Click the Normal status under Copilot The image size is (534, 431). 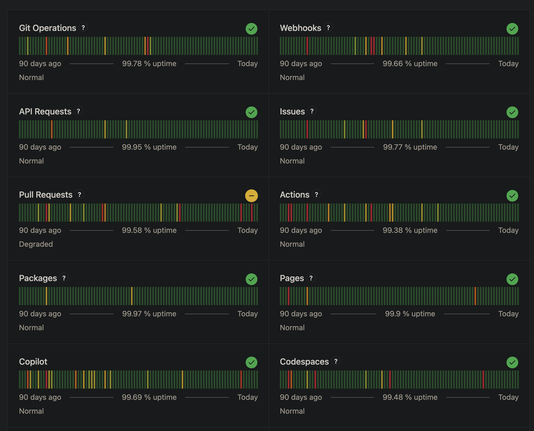(31, 411)
